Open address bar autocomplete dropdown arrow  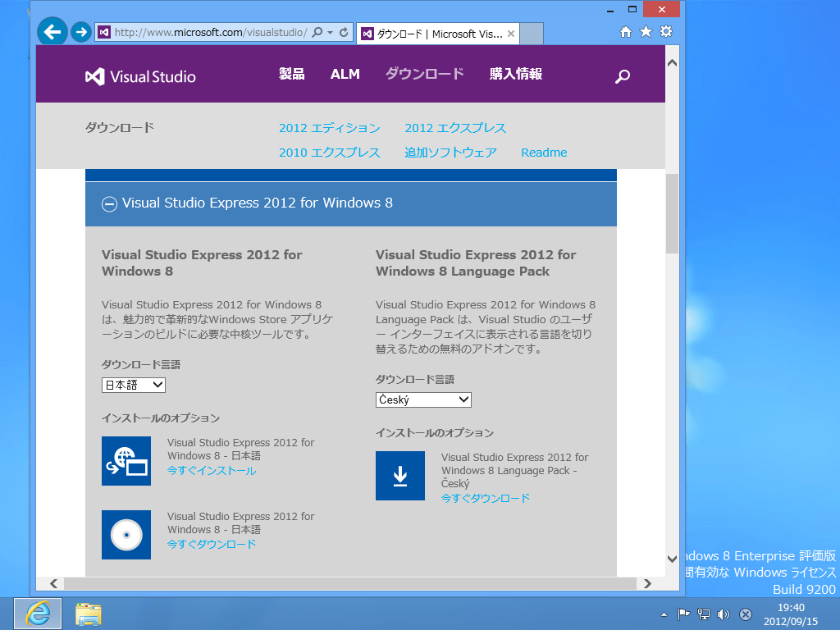[331, 32]
